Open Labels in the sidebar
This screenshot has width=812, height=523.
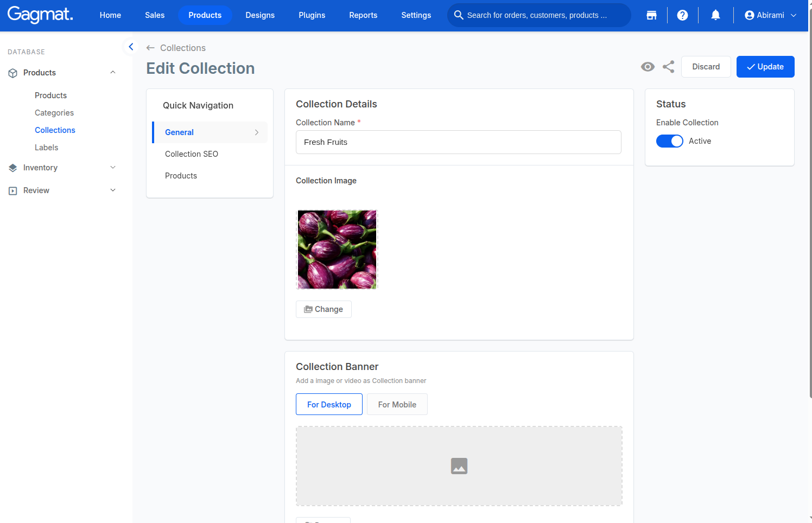(x=47, y=148)
